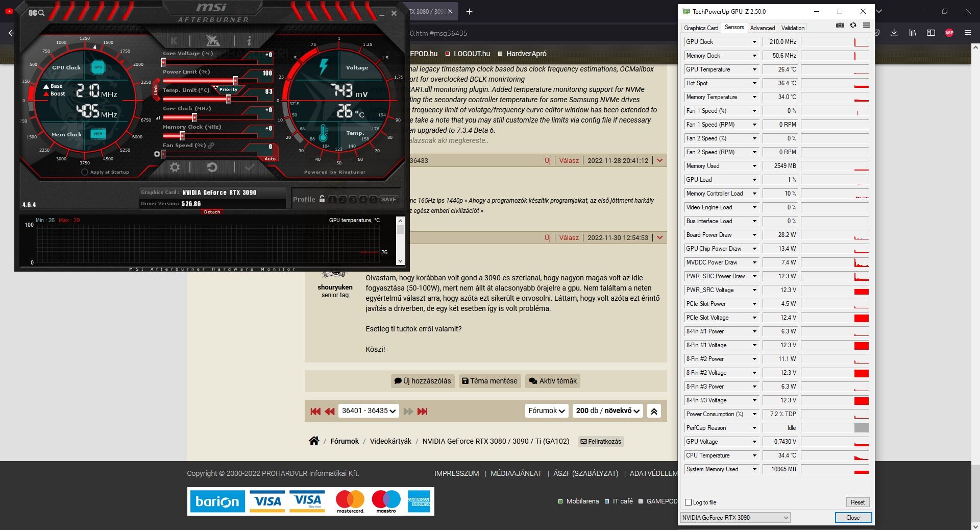
Task: Open the Board Power Draw sensor dropdown
Action: (x=754, y=235)
